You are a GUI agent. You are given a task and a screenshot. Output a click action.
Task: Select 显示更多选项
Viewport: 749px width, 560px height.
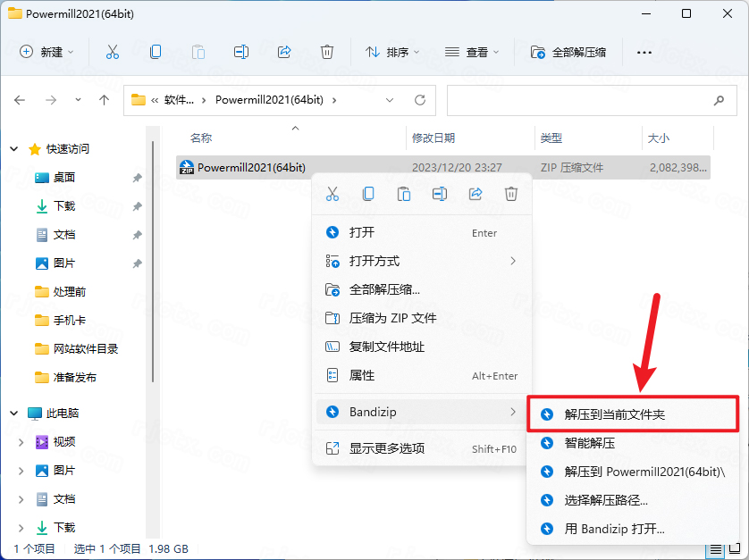click(421, 448)
